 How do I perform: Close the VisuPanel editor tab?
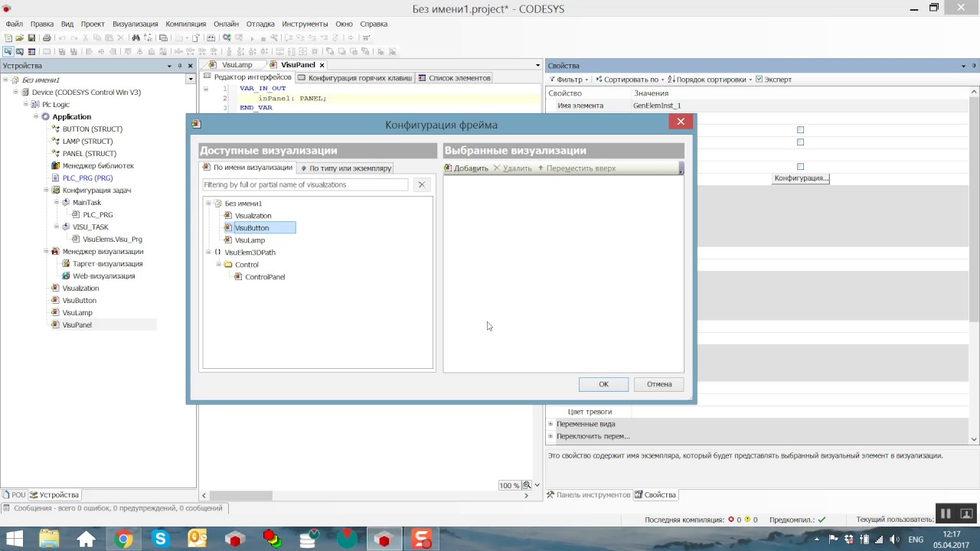pos(322,65)
